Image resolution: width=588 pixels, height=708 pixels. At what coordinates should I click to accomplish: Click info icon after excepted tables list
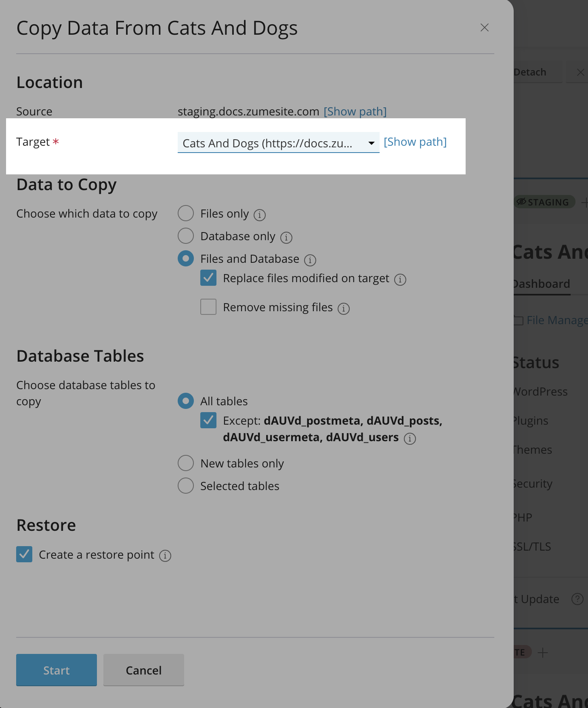409,438
